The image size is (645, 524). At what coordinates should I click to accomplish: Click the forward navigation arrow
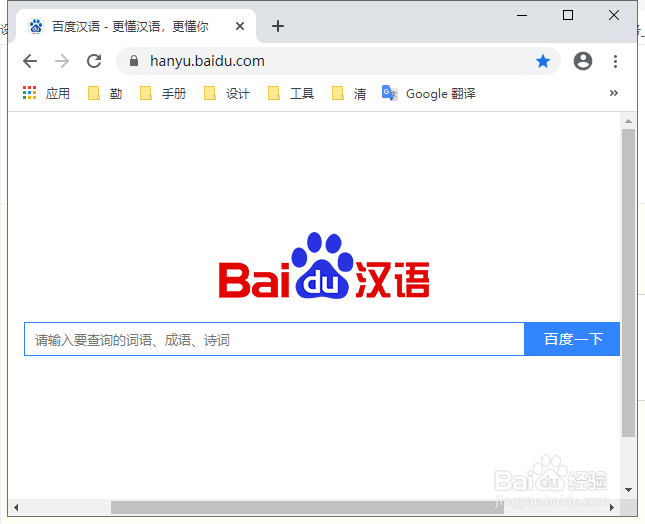[x=62, y=61]
